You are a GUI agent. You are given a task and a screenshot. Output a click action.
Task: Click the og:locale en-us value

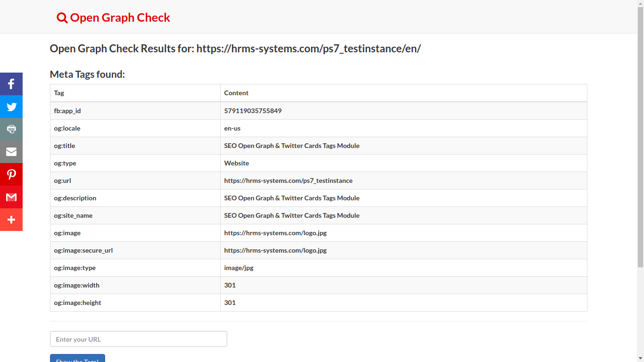(x=232, y=128)
